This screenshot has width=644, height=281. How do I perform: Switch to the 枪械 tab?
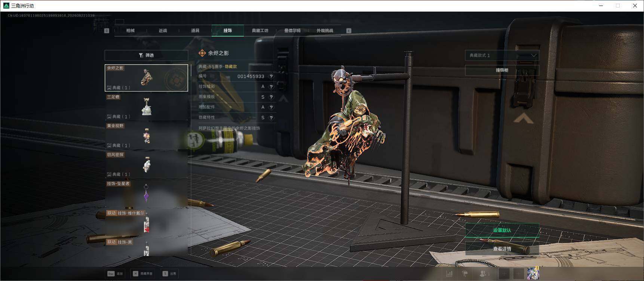[131, 31]
